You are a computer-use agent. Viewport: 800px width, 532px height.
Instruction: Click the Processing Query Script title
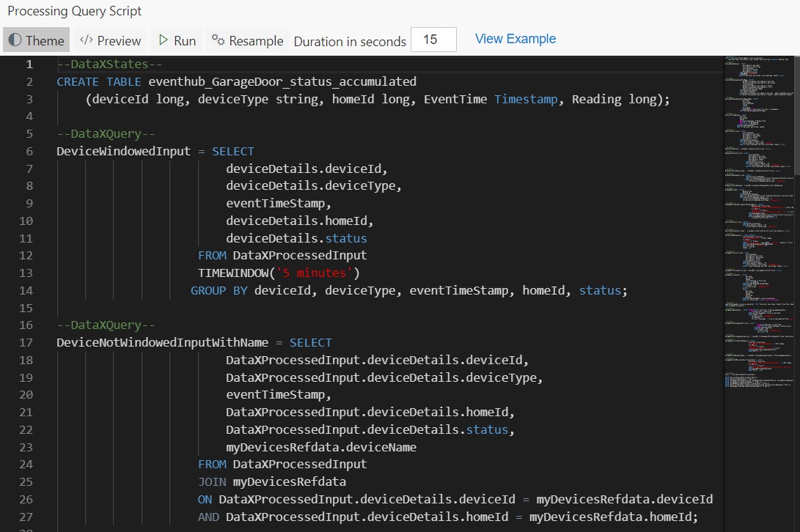pos(74,11)
